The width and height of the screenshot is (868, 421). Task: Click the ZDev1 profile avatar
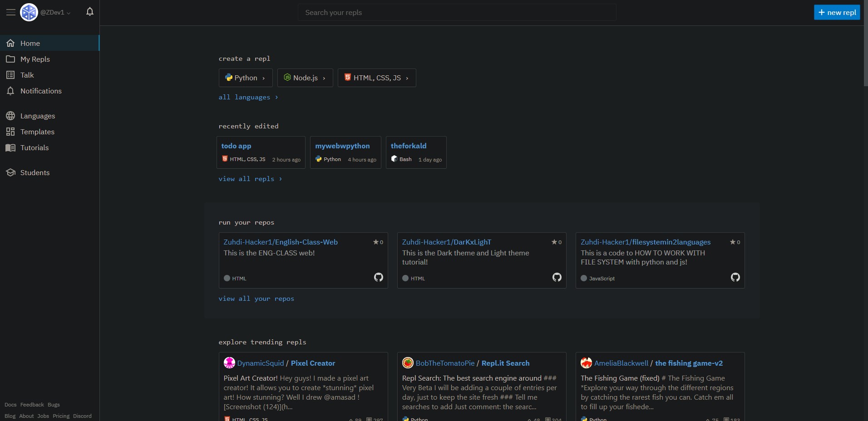pyautogui.click(x=29, y=12)
